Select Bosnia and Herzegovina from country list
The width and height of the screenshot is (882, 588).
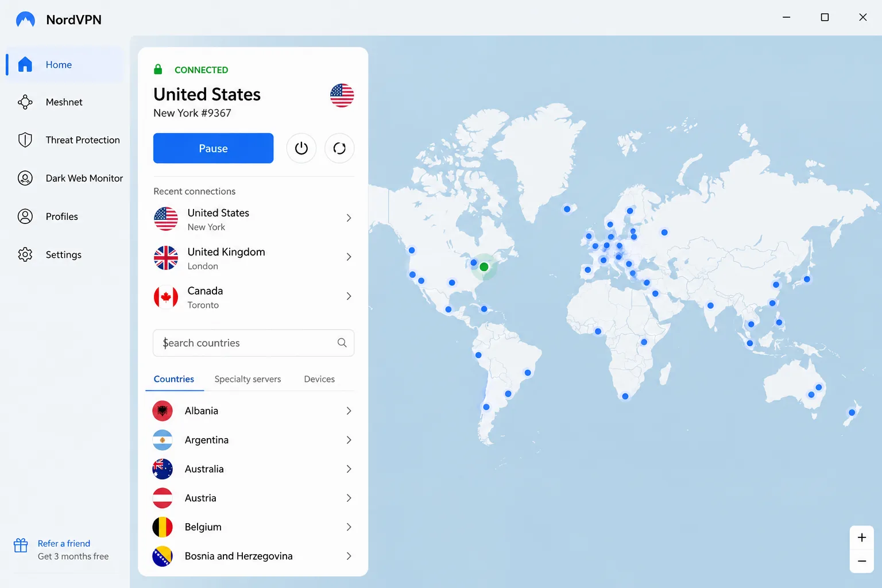tap(253, 556)
